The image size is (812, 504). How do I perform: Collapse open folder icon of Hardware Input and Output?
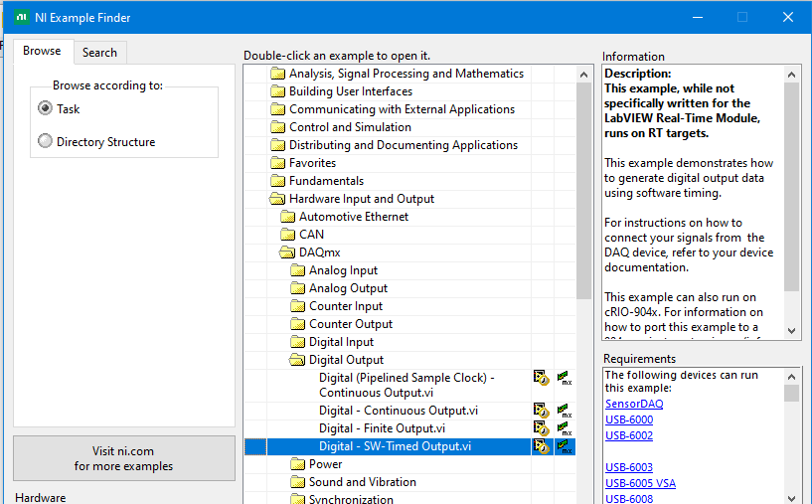(x=277, y=199)
